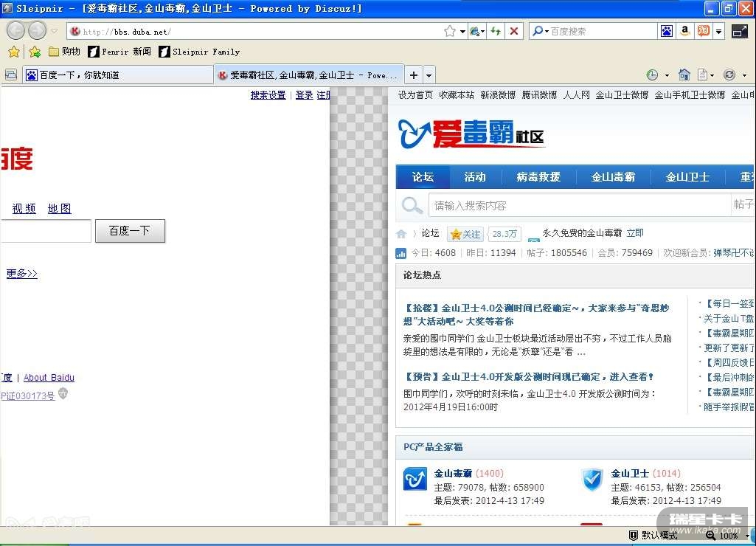Click the 人人网 link
756x546 pixels.
(576, 95)
